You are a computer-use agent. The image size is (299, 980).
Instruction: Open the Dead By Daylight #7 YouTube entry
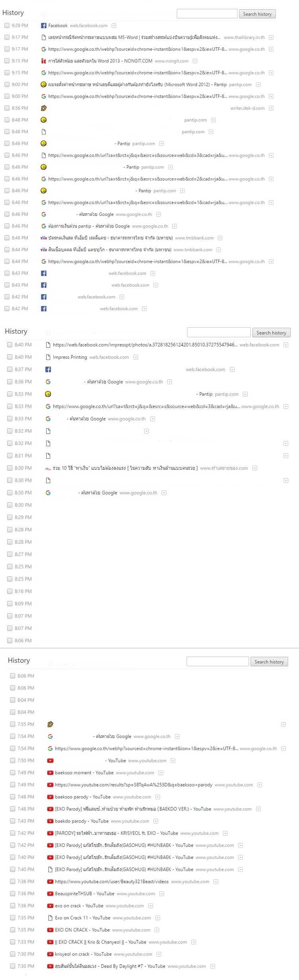[110, 966]
